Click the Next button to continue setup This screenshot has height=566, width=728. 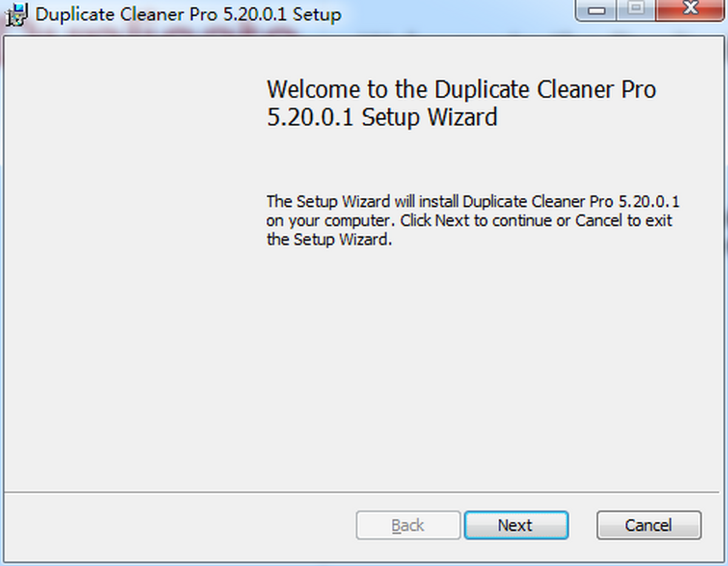[516, 525]
